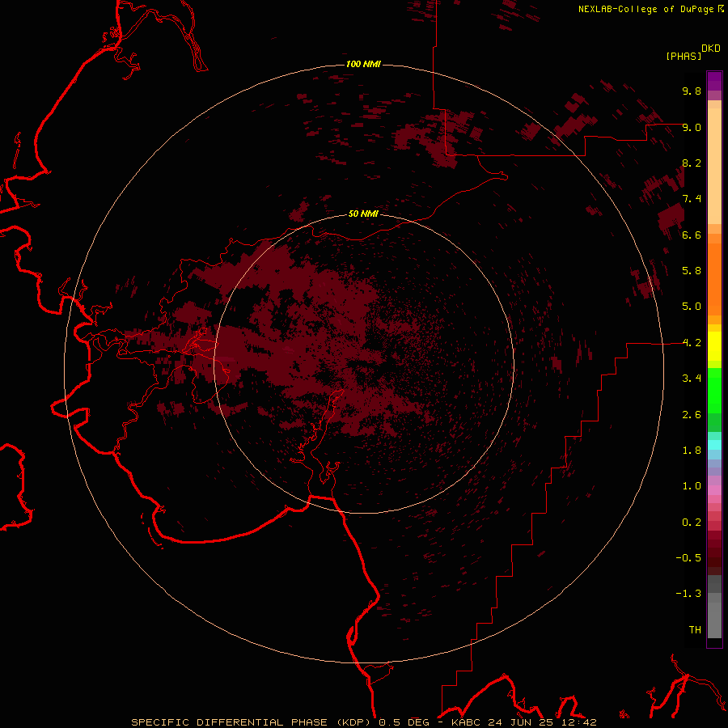
Task: Click the 9.8 value on the color scale
Action: point(692,91)
